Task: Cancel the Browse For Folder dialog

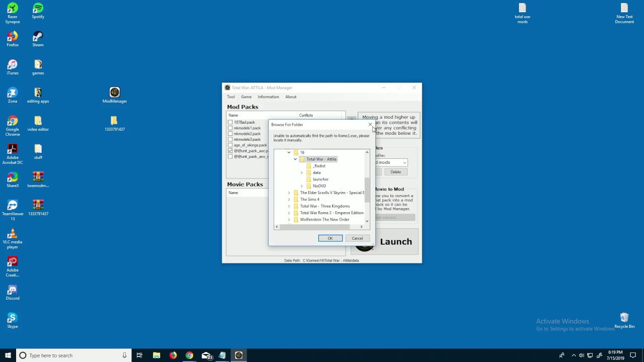Action: coord(357,238)
